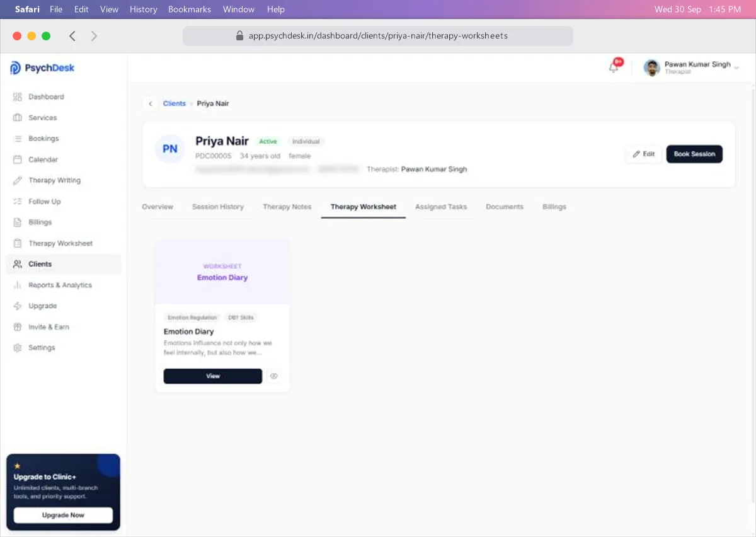Click the Upgrade lightning icon
The height and width of the screenshot is (537, 756).
click(x=18, y=306)
